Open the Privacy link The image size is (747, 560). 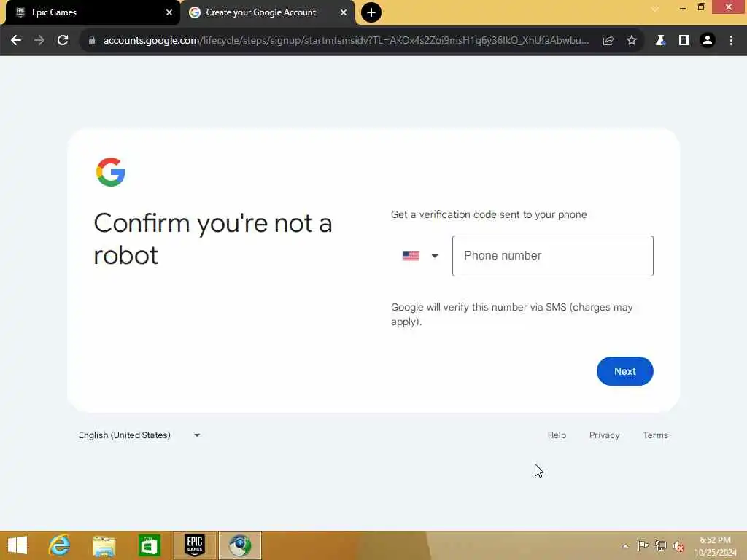pos(604,435)
